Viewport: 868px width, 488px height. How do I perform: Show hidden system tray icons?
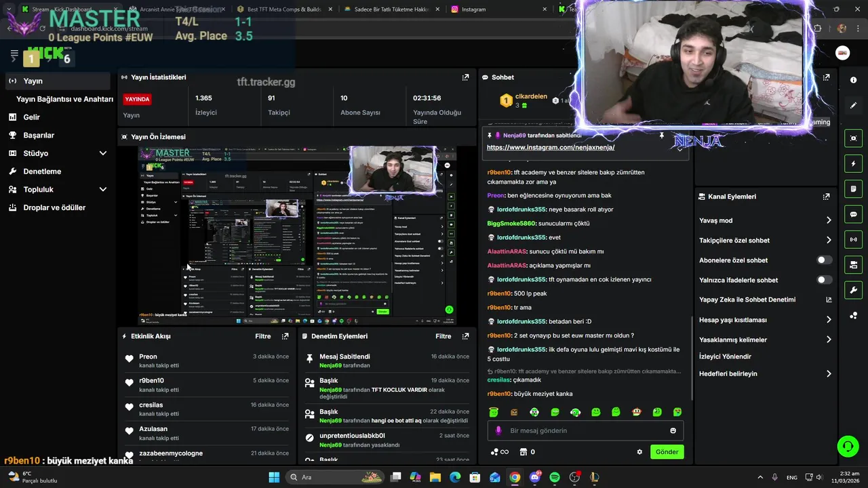coord(759,477)
